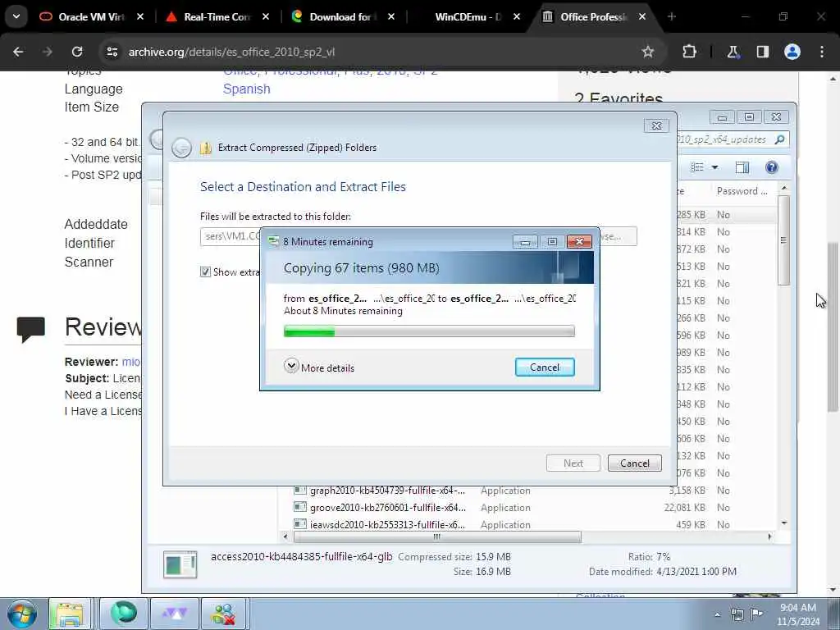The height and width of the screenshot is (630, 840).
Task: Open the green globe taskbar app
Action: [x=123, y=614]
